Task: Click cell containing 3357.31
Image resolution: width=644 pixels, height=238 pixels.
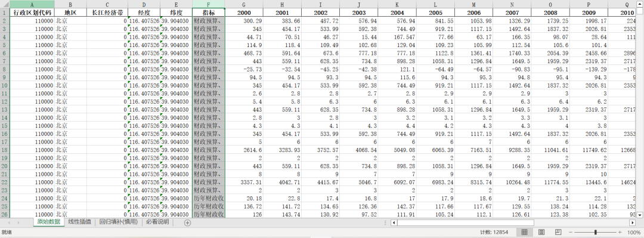Action: click(x=244, y=182)
